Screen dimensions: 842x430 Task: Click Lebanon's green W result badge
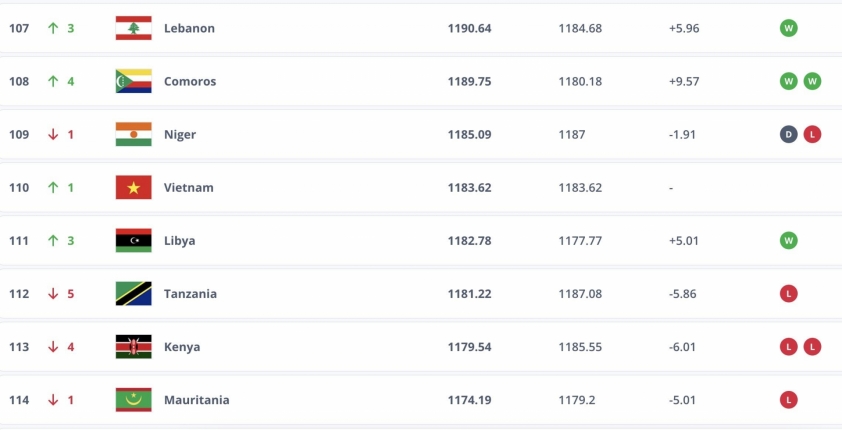click(x=788, y=28)
